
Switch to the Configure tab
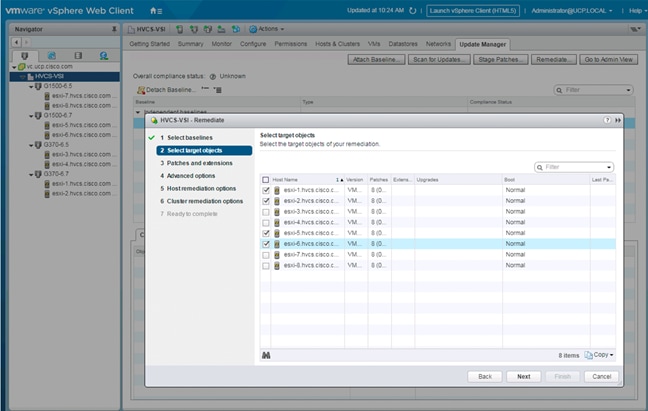253,44
